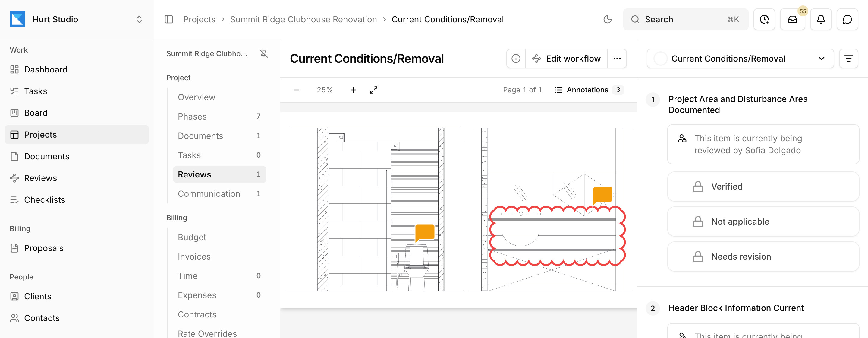
Task: Open project Overview tab
Action: [x=219, y=97]
